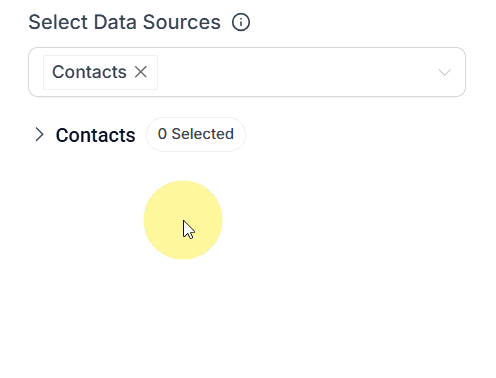The image size is (496, 378).
Task: Deselect the Contacts data source via X icon
Action: click(x=141, y=72)
